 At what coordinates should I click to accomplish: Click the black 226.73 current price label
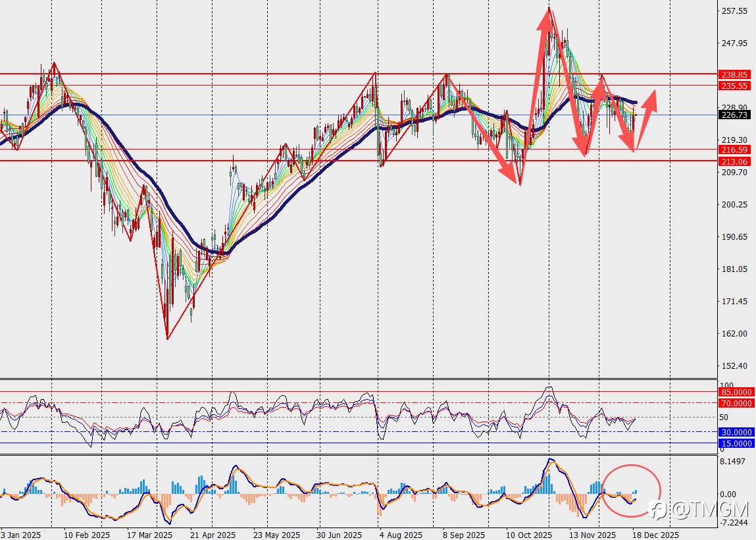tap(734, 115)
